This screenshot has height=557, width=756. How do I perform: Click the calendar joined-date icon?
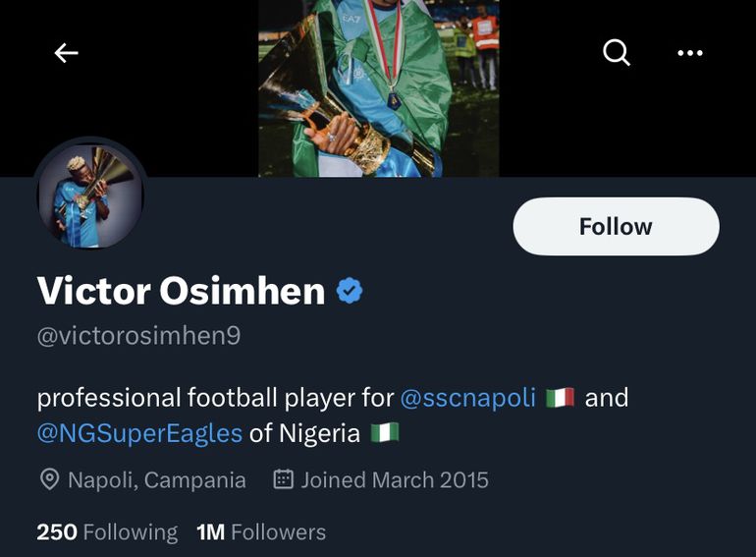pos(283,479)
